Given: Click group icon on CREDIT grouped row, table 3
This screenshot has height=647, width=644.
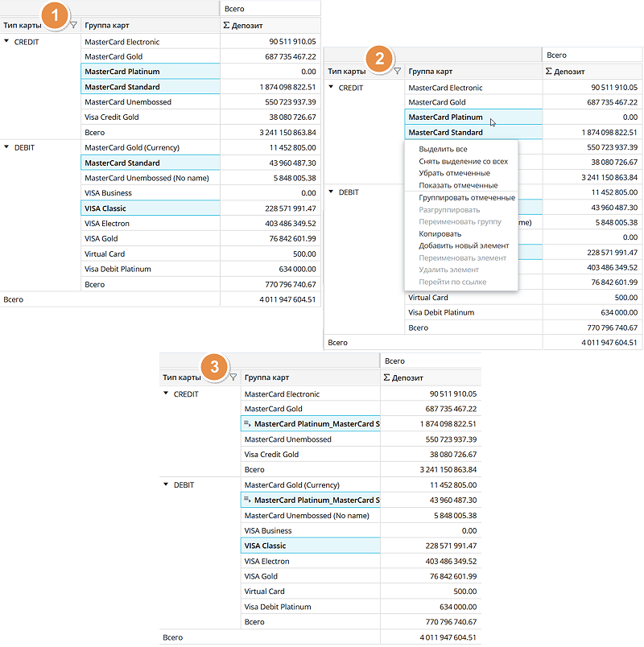Looking at the screenshot, I should click(x=248, y=424).
